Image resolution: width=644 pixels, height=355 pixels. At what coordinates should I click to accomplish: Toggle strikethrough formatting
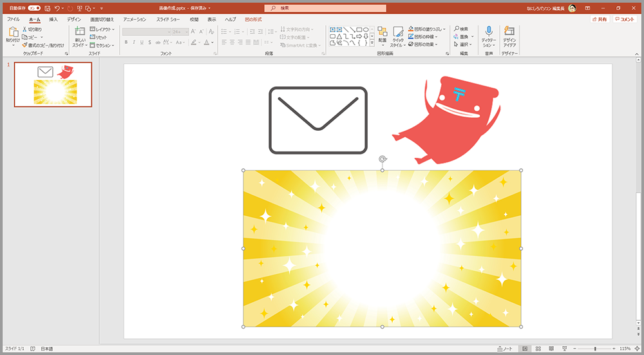tap(158, 43)
